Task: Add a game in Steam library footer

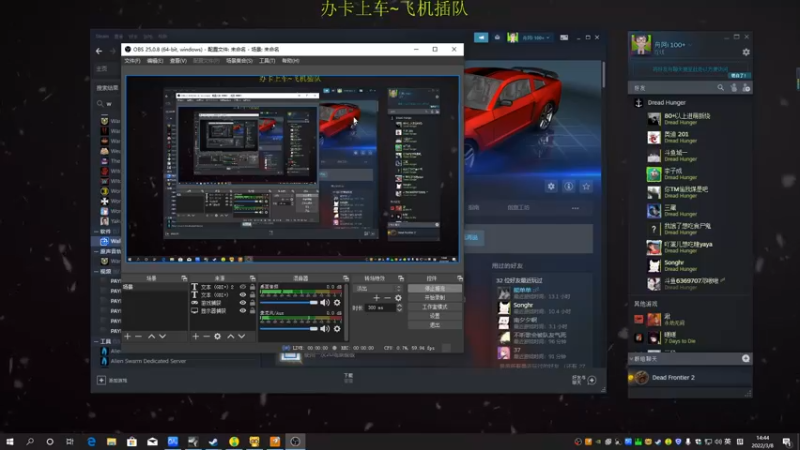Action: pos(113,380)
